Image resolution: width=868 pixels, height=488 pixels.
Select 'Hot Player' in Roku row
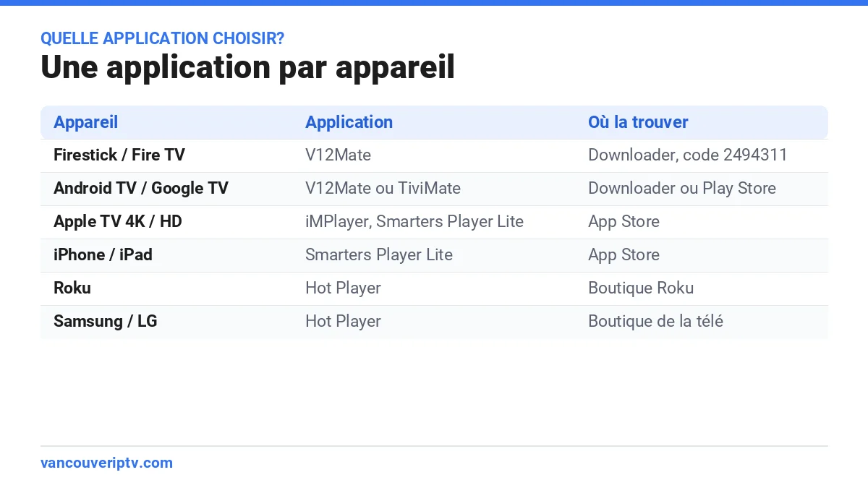click(343, 288)
